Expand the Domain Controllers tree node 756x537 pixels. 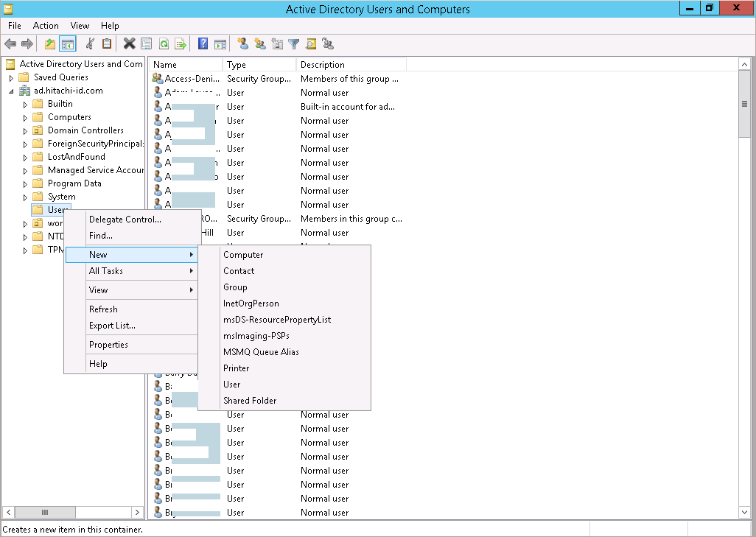coord(25,130)
